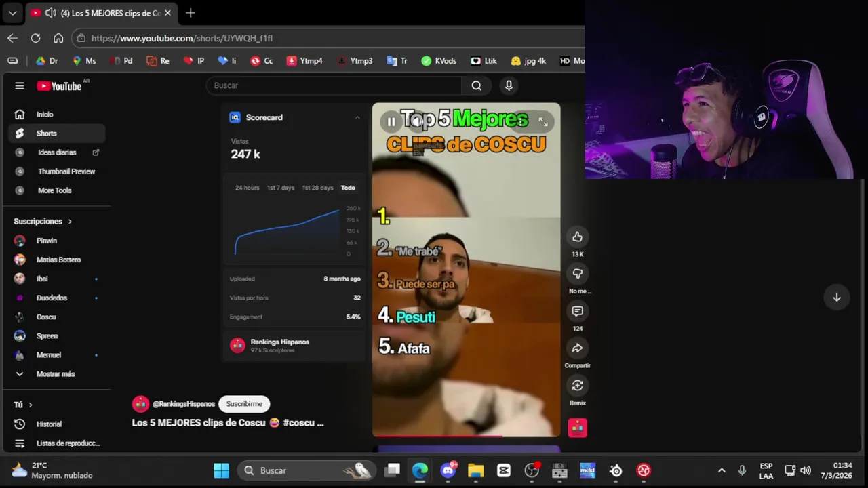
Task: Expand the Suscripciones section
Action: [x=43, y=222]
